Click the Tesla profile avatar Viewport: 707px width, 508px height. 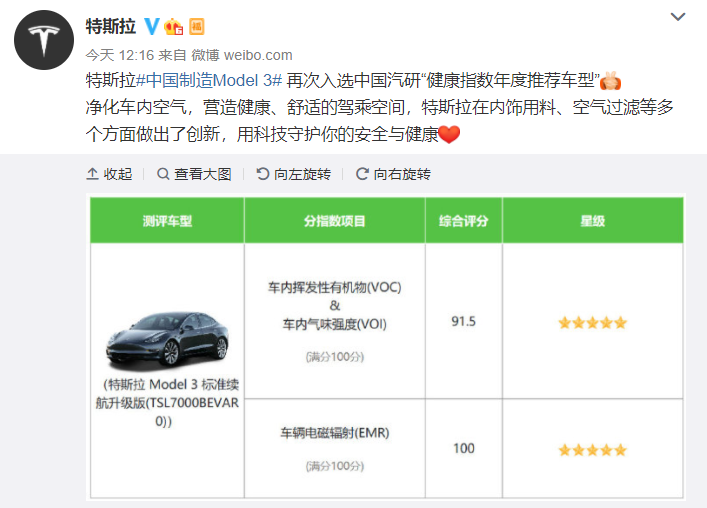42,43
